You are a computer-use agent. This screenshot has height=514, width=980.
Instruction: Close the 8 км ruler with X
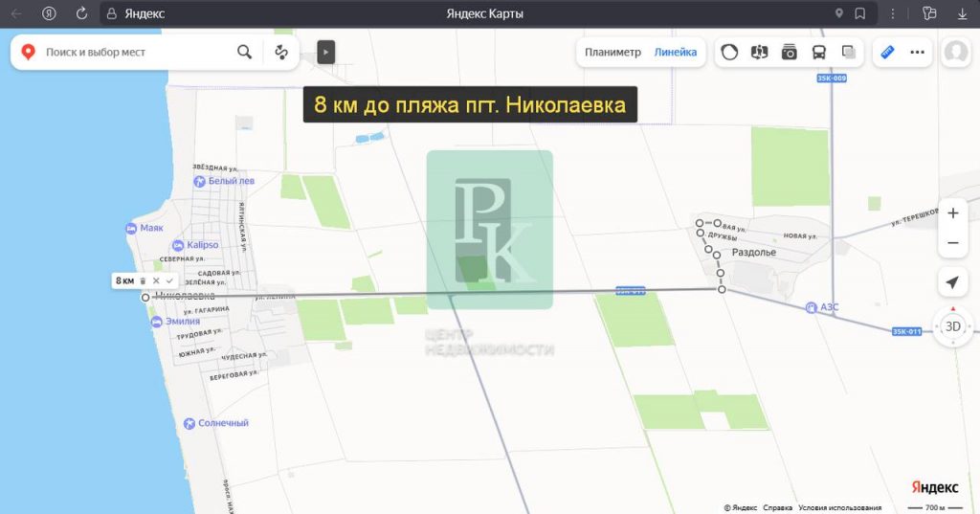pyautogui.click(x=156, y=280)
